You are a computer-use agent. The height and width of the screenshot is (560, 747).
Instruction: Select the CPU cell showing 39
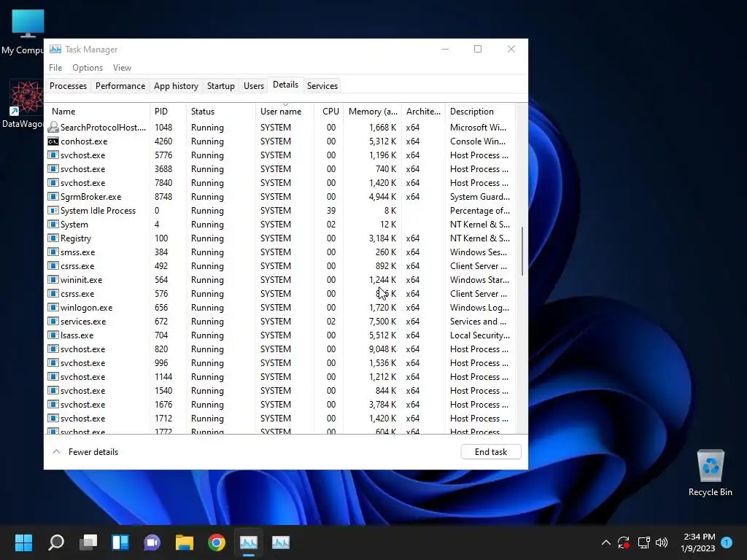(331, 211)
